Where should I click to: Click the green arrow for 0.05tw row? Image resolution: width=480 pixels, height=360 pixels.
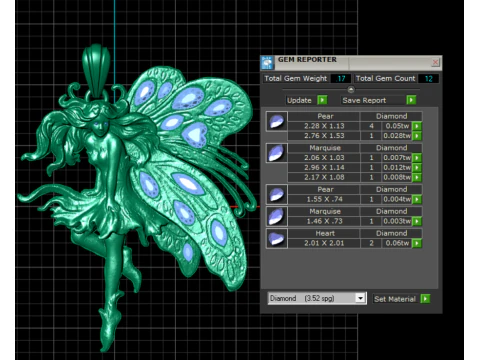[x=417, y=126]
